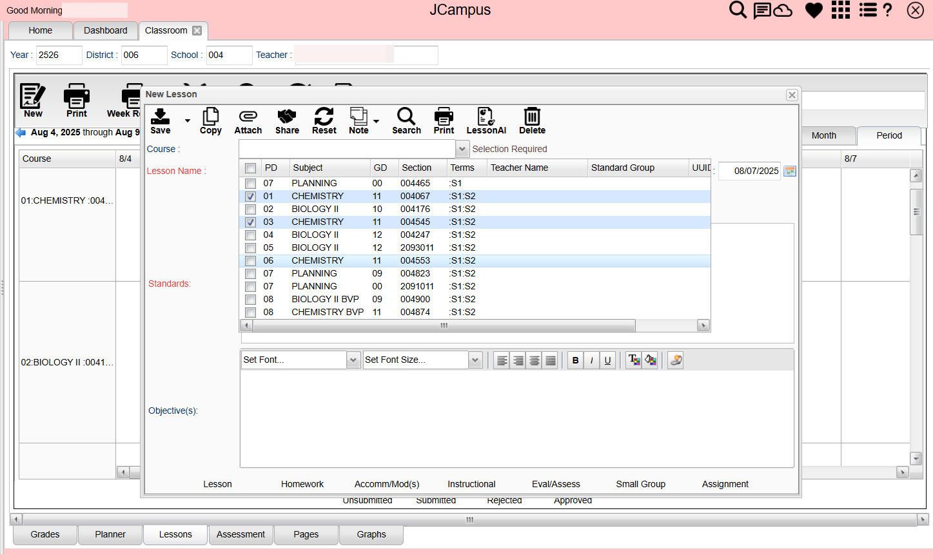The image size is (933, 560).
Task: Click the lesson date field 08/07/2025
Action: [750, 171]
